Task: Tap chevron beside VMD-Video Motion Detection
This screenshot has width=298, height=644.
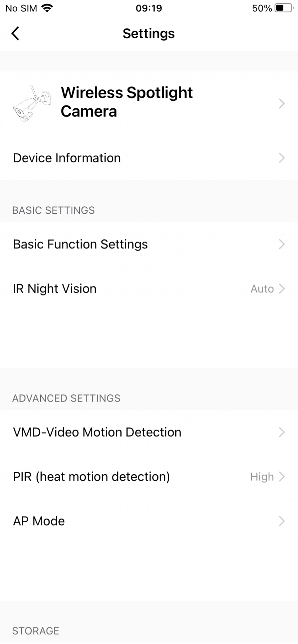Action: click(x=282, y=432)
